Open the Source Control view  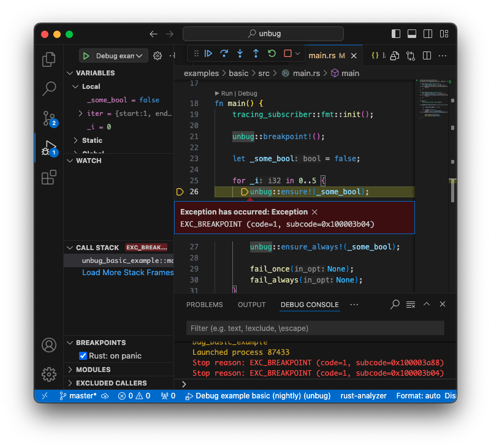tap(49, 118)
